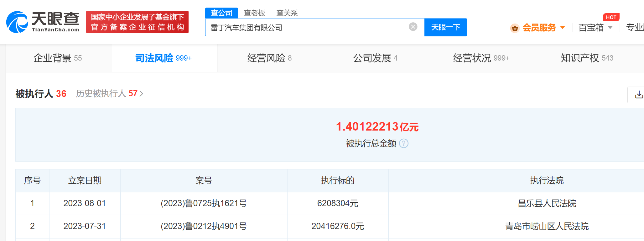Switch to 查关系 search tab
The image size is (644, 241).
(x=287, y=13)
